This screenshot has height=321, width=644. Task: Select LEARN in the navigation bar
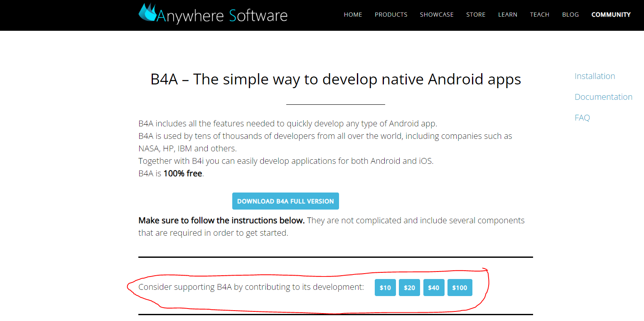click(x=508, y=15)
